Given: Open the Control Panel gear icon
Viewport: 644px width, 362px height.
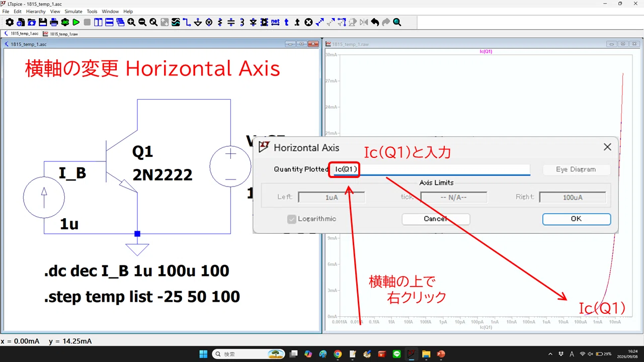Looking at the screenshot, I should click(x=10, y=22).
